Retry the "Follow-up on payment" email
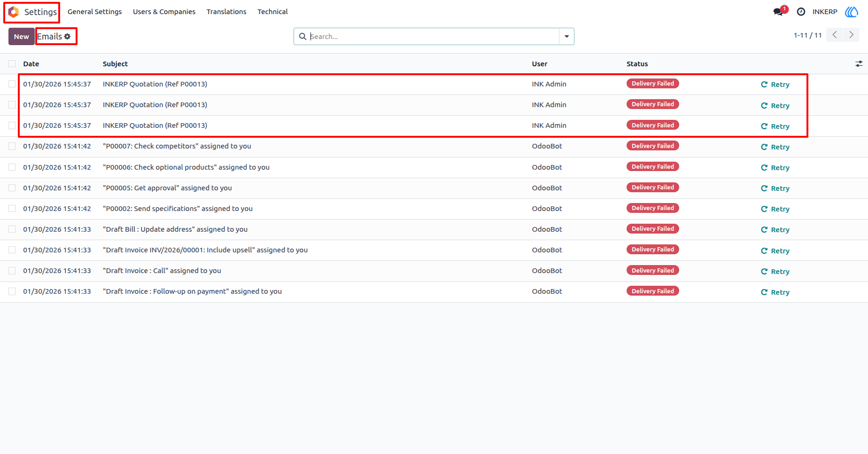The height and width of the screenshot is (454, 868). 775,292
